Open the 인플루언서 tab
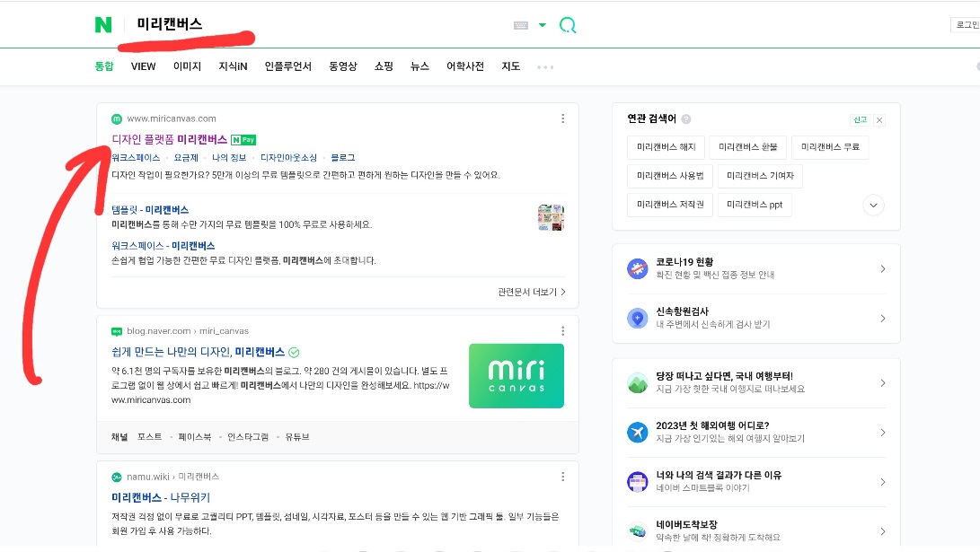The width and height of the screenshot is (980, 552). pyautogui.click(x=287, y=66)
